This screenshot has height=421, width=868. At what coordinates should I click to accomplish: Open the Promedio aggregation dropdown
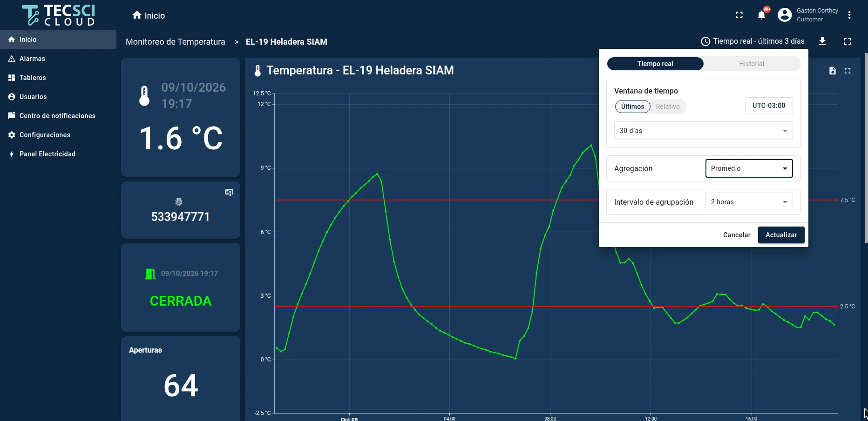[749, 168]
